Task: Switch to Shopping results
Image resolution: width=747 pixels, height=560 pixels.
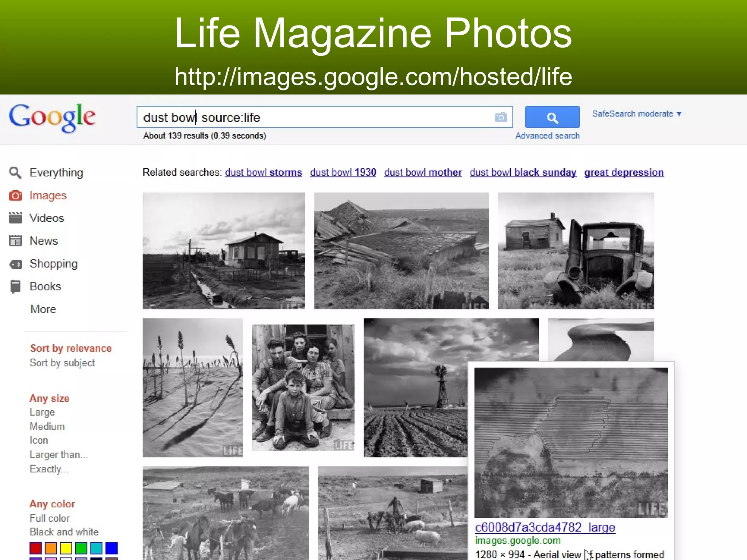Action: pyautogui.click(x=54, y=264)
